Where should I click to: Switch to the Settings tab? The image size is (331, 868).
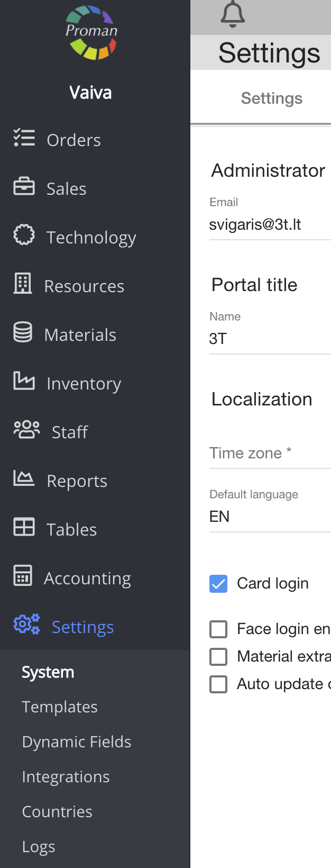[x=271, y=98]
